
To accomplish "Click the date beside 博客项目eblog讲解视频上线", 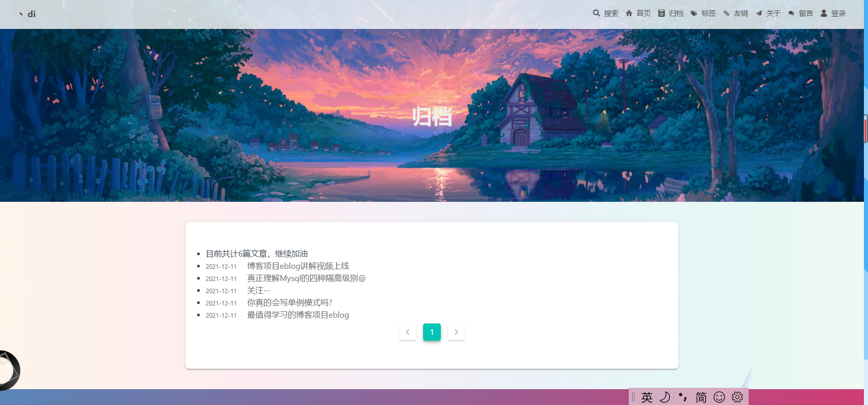I will pyautogui.click(x=221, y=267).
